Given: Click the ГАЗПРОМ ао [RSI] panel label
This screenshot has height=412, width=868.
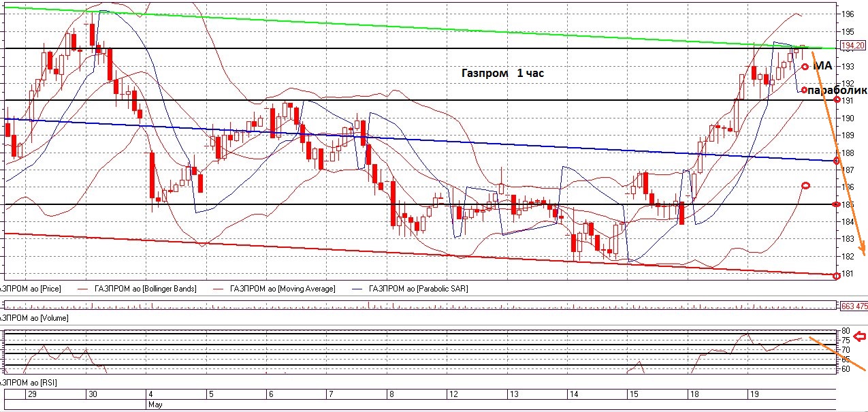Looking at the screenshot, I should 29,383.
